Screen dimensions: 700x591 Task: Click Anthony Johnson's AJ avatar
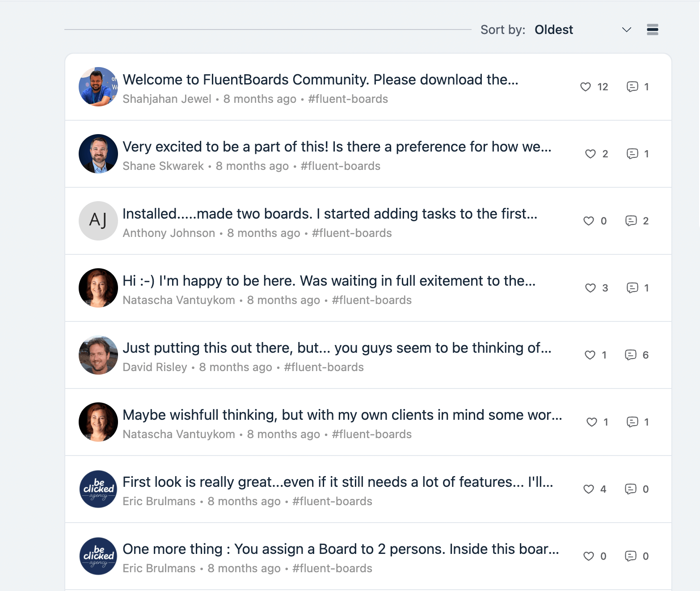coord(98,221)
